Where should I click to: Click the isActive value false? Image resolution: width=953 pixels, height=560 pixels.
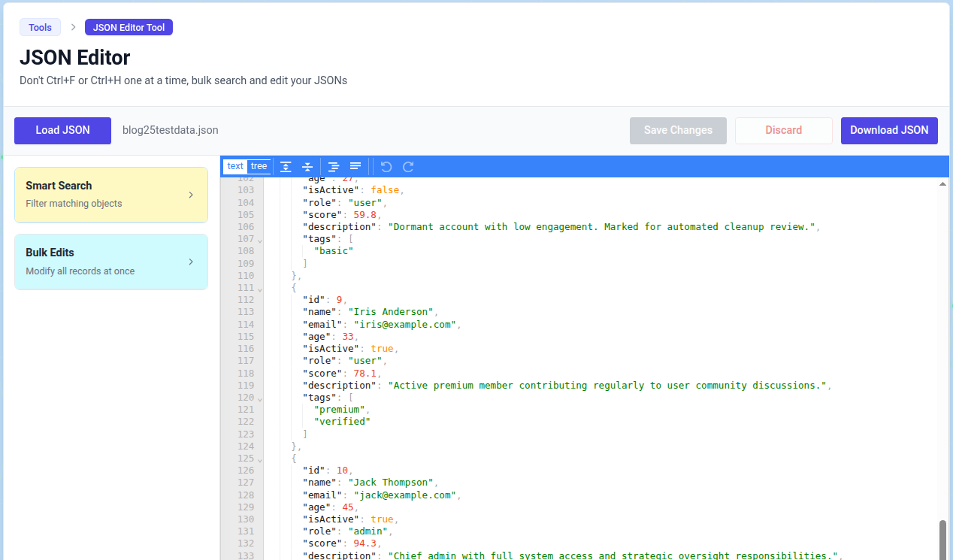coord(386,190)
